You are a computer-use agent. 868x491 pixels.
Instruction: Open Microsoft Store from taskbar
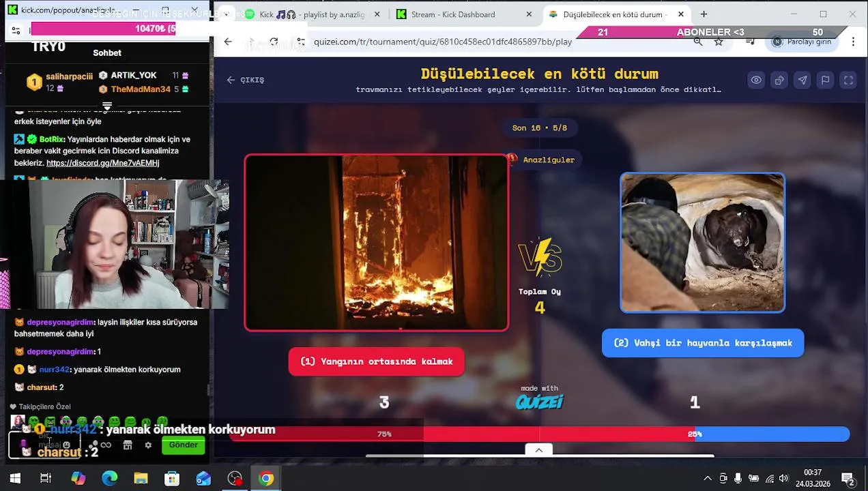[x=172, y=479]
